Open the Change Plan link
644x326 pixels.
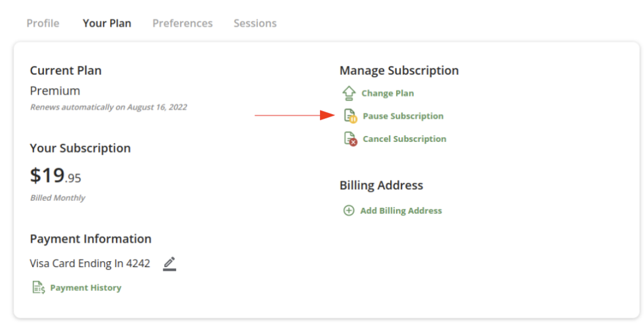387,93
